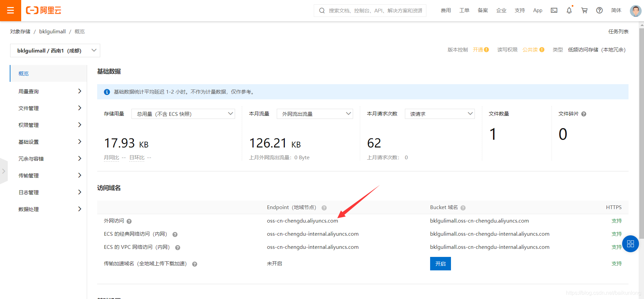Click 开通 version control link
The width and height of the screenshot is (644, 299).
tap(478, 50)
